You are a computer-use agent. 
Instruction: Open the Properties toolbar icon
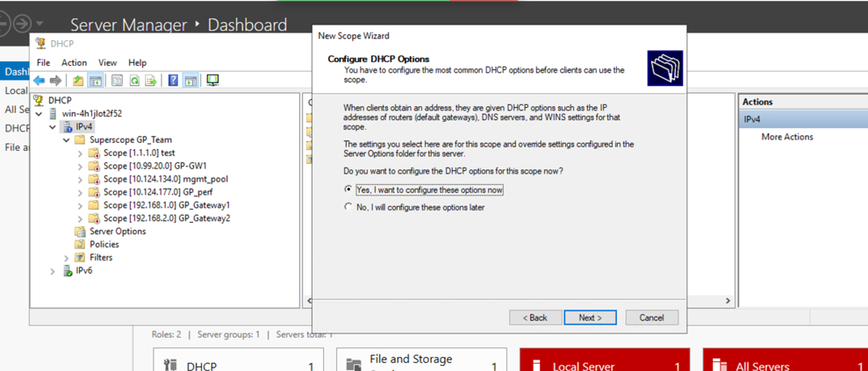[117, 81]
